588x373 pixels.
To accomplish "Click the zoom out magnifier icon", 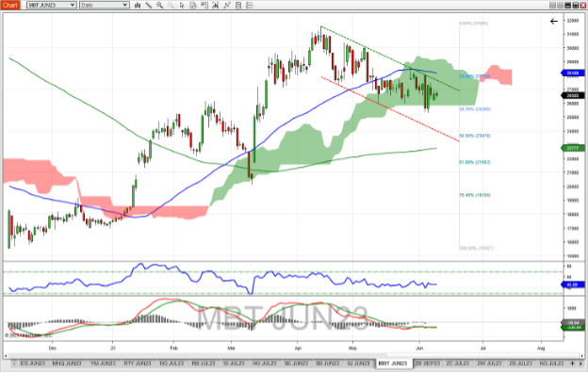I will 171,5.
